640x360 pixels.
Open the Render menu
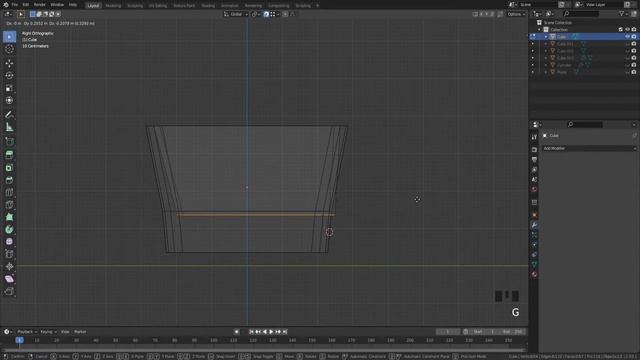pyautogui.click(x=40, y=5)
